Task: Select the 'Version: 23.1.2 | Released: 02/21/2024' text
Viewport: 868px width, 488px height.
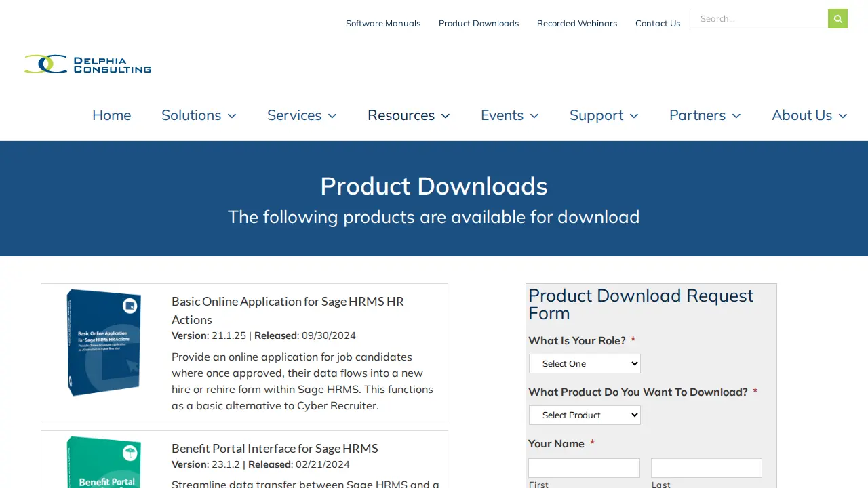Action: click(260, 464)
